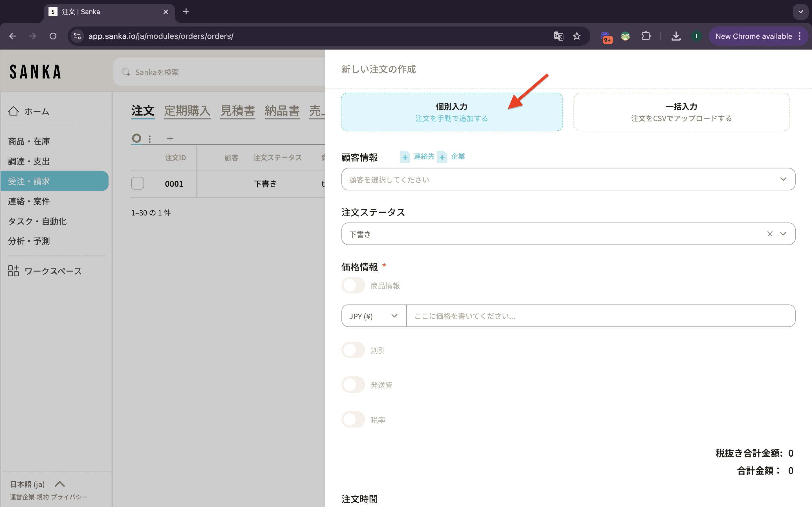Screen dimensions: 812x507
Task: Open the 顧客を選択してください dropdown
Action: [568, 179]
